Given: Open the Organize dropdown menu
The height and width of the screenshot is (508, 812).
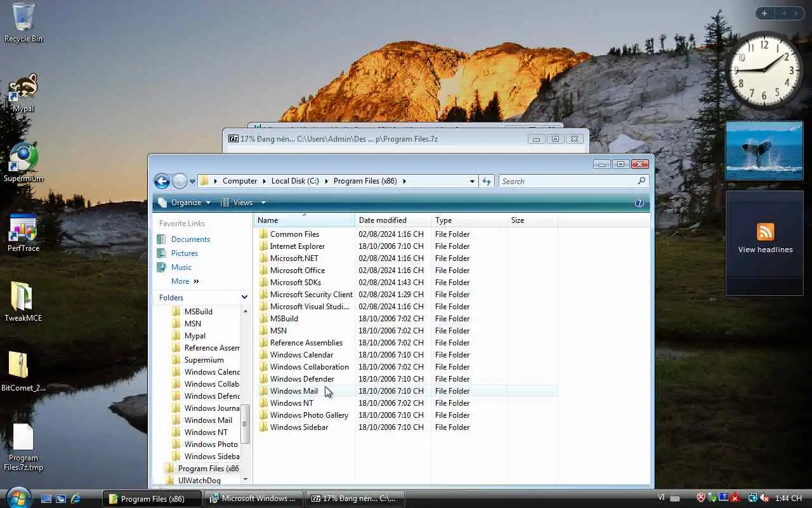Looking at the screenshot, I should 185,203.
